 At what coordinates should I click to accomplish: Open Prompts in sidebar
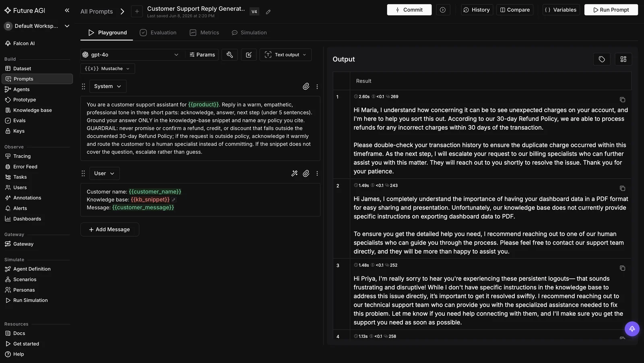coord(37,79)
